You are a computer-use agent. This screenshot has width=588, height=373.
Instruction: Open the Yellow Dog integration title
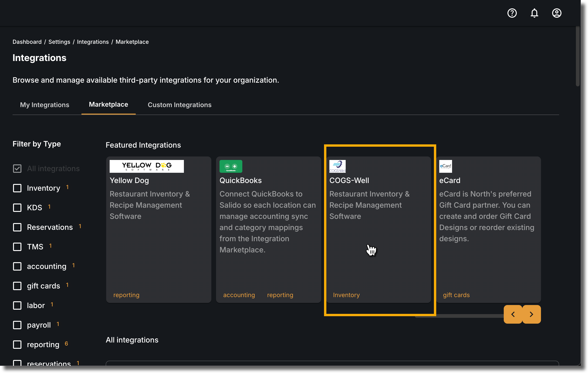coord(129,180)
